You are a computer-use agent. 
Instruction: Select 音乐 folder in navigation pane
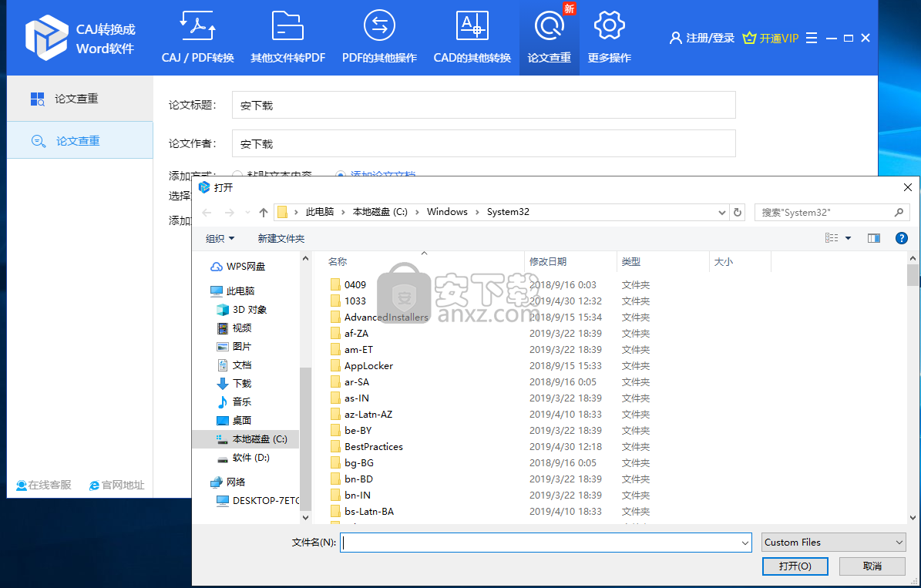(234, 402)
